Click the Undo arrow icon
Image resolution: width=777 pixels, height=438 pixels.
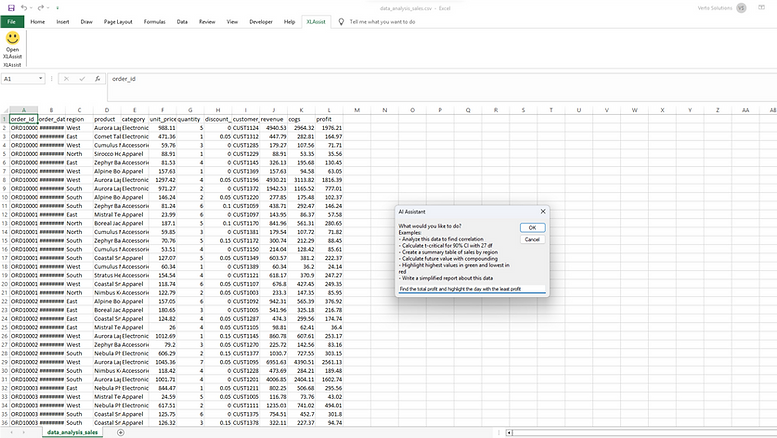[x=23, y=8]
